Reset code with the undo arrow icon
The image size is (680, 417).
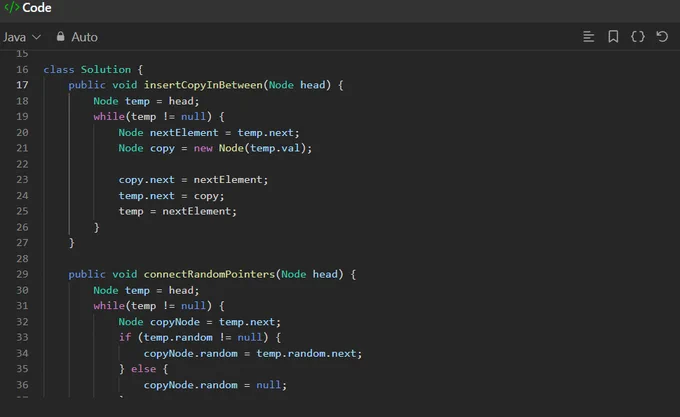point(662,36)
